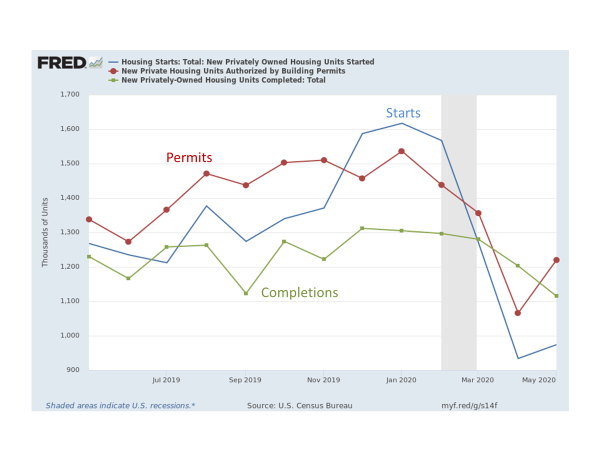Click the Permits data point at Jan 2020 peak

pos(401,151)
